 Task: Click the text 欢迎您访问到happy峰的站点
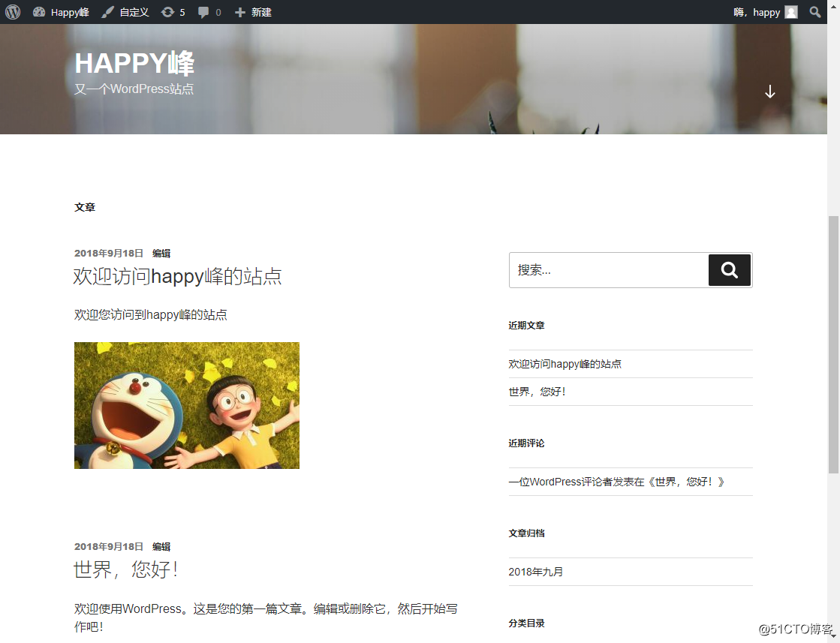coord(151,315)
